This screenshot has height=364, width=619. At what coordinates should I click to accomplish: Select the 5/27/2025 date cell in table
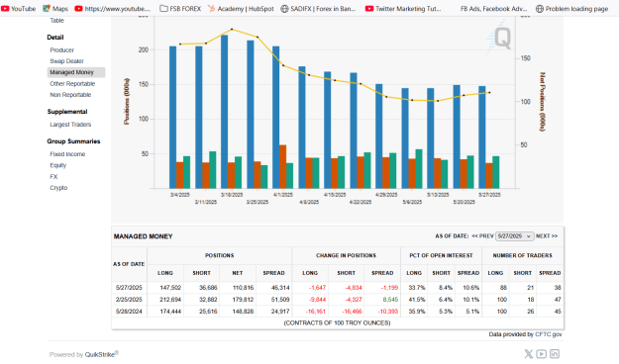(x=129, y=288)
